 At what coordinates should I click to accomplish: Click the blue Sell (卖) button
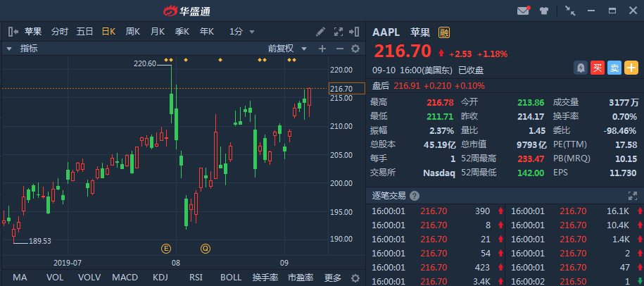[x=614, y=68]
